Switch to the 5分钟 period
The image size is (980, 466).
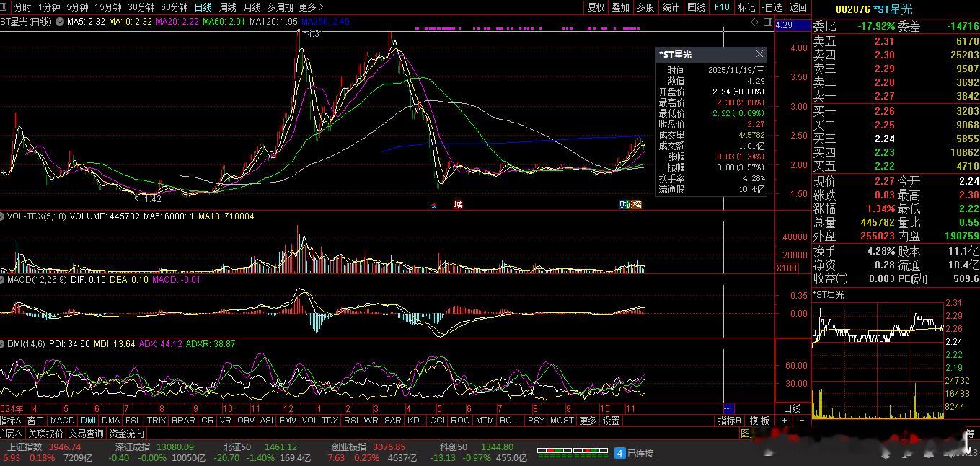click(x=77, y=7)
